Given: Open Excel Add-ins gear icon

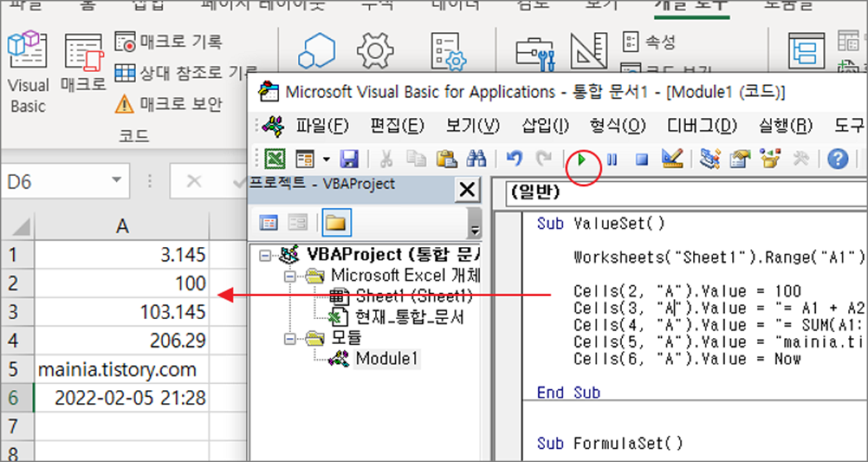Looking at the screenshot, I should [x=376, y=52].
